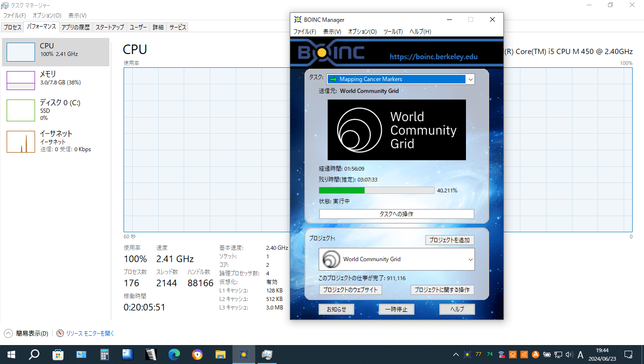Open オプション(O) menu in BOINC Manager
Viewport: 644px width, 364px height.
pos(362,32)
